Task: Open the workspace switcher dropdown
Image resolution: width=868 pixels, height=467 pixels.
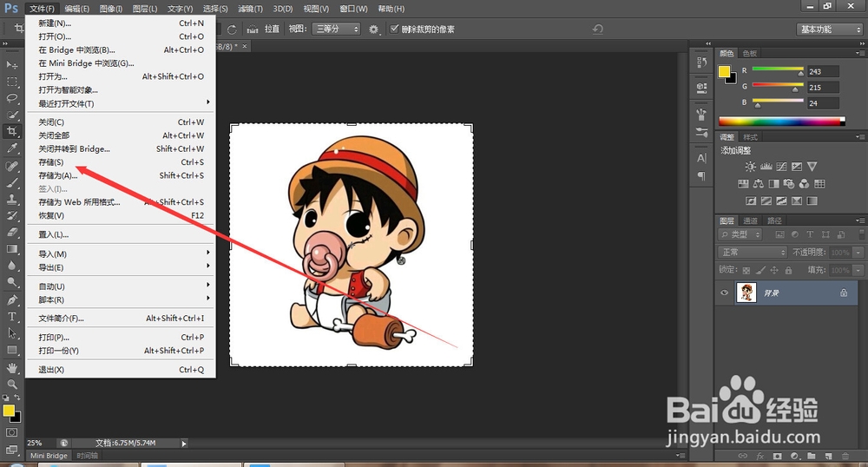Action: (x=829, y=30)
